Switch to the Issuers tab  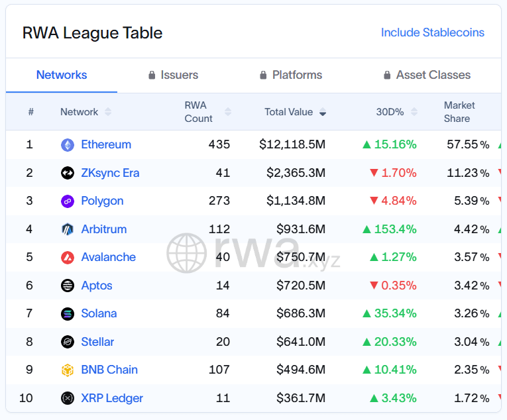point(174,75)
